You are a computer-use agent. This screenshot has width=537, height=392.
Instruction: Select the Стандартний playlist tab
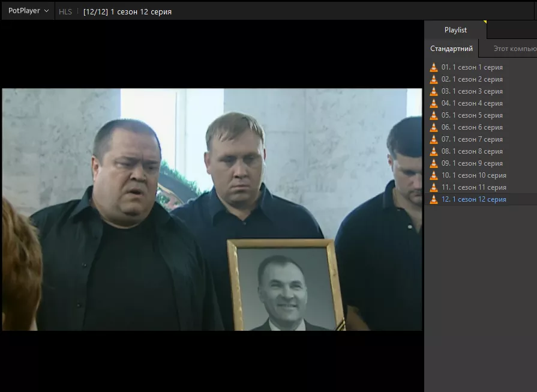451,49
